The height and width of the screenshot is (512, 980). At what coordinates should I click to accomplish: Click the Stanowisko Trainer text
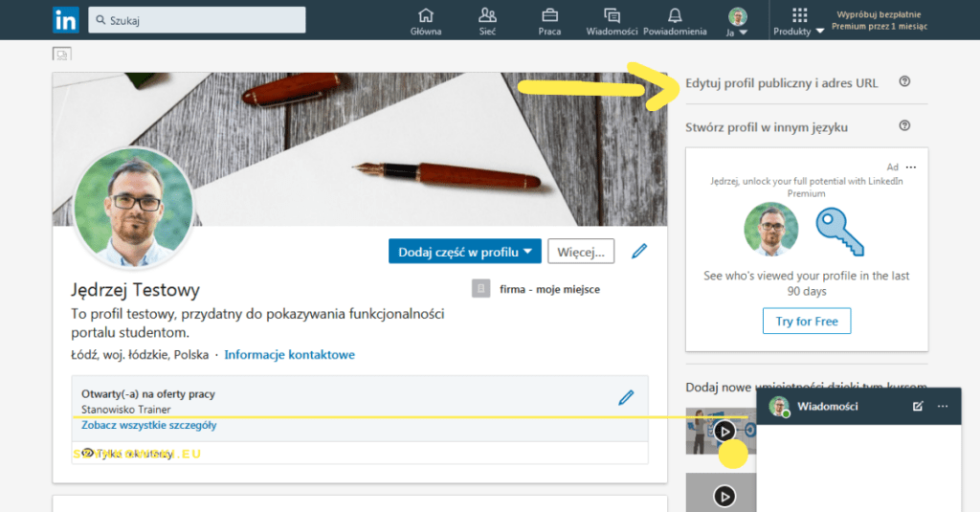[125, 410]
